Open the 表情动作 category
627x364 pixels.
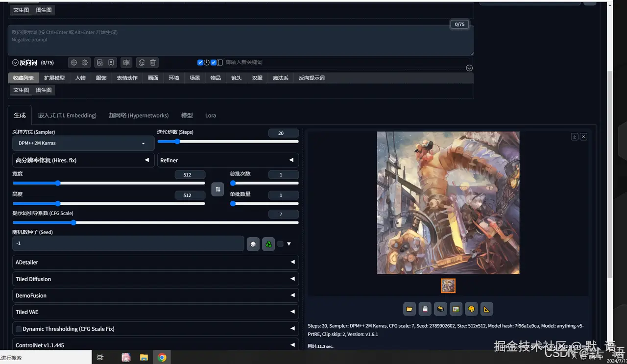[127, 78]
